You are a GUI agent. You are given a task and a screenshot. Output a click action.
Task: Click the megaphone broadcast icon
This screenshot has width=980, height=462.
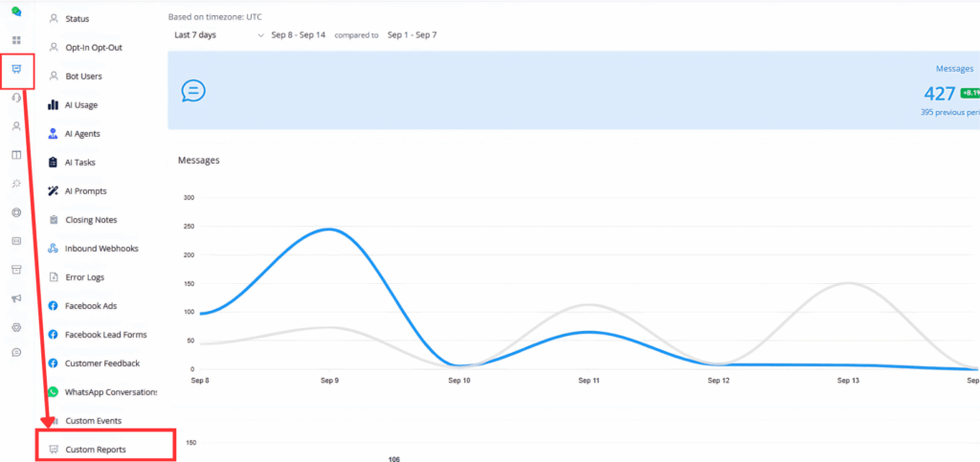click(16, 298)
